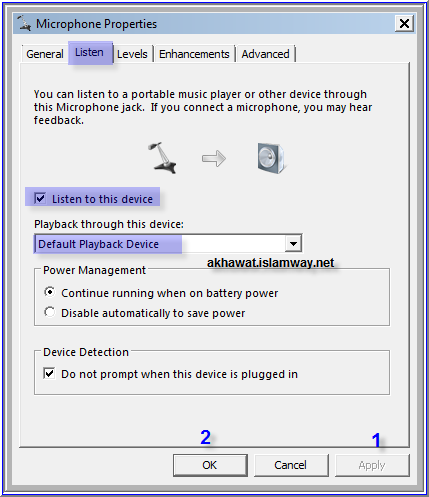This screenshot has width=429, height=497.
Task: Click the Cancel button
Action: pyautogui.click(x=291, y=465)
